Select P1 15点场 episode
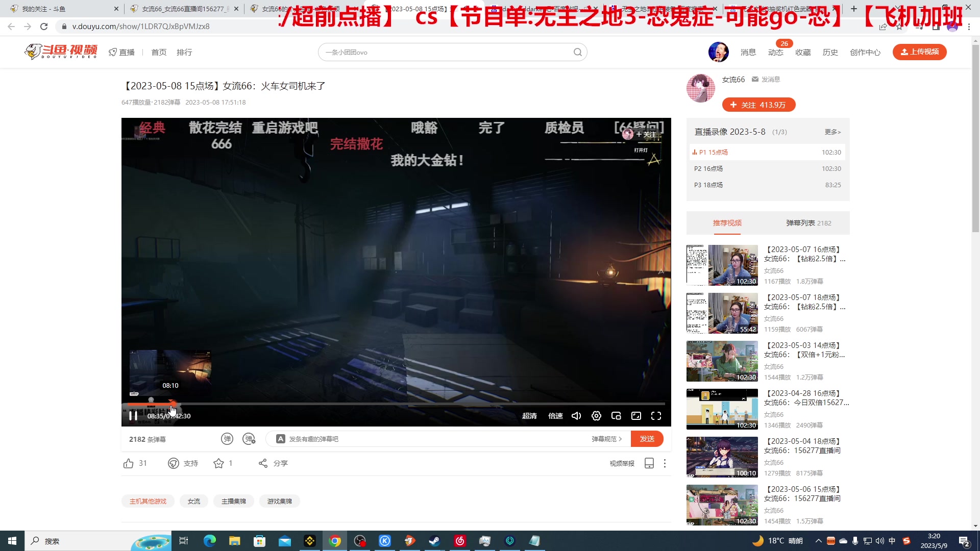 767,152
